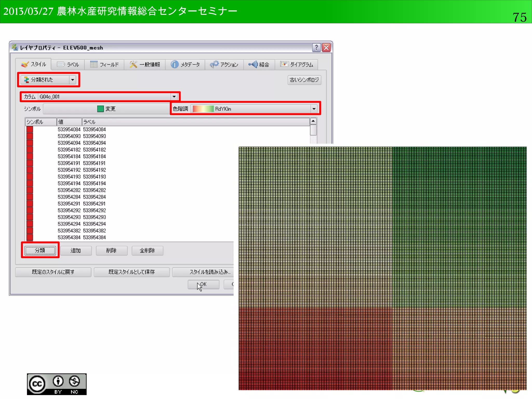Click the 値 column header
Image resolution: width=532 pixels, height=399 pixels.
[x=69, y=122]
